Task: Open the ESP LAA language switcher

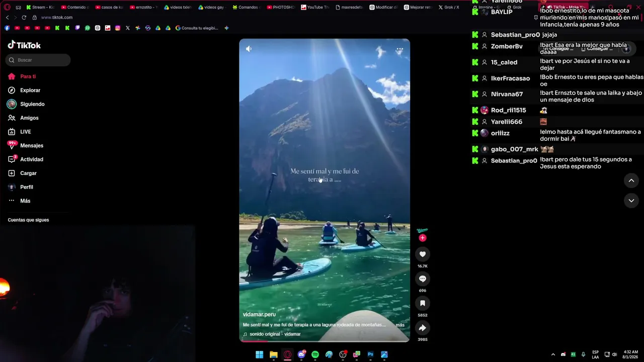Action: click(596, 354)
